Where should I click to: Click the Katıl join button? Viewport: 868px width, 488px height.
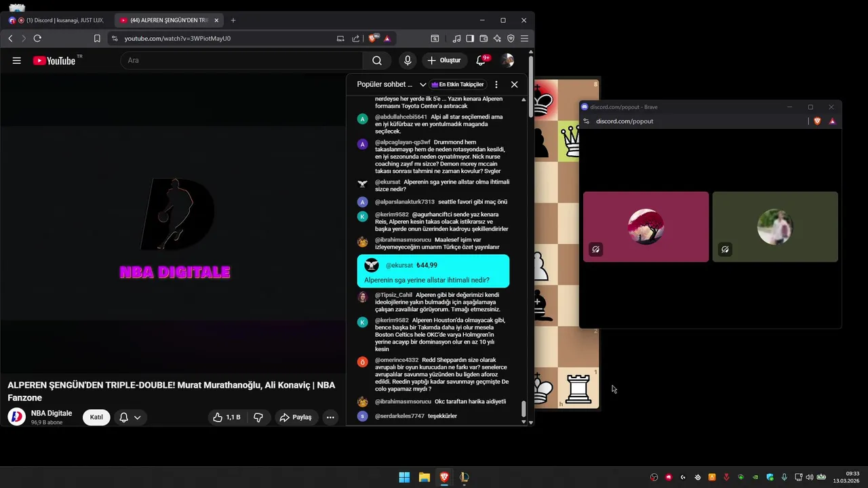tap(96, 418)
